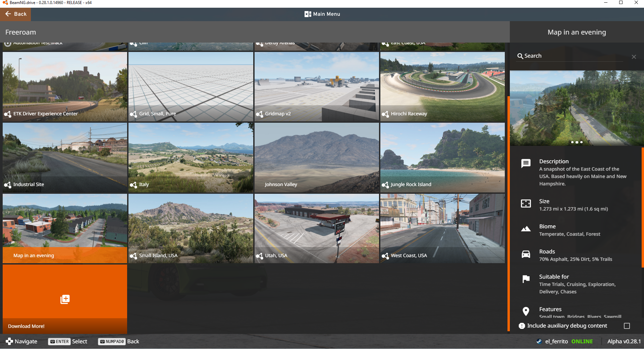
Task: Click the el_ferrito username
Action: (x=556, y=341)
